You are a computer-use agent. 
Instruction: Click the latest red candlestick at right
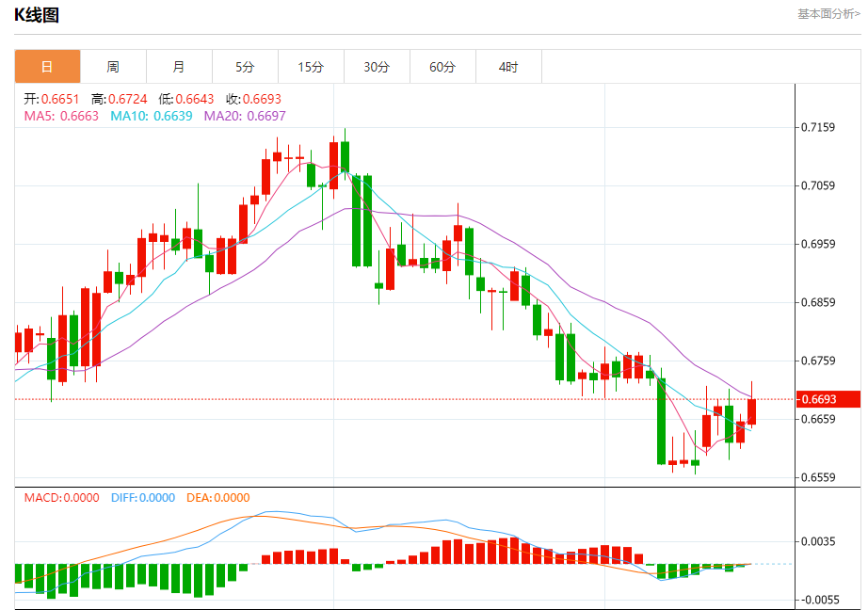coord(752,411)
